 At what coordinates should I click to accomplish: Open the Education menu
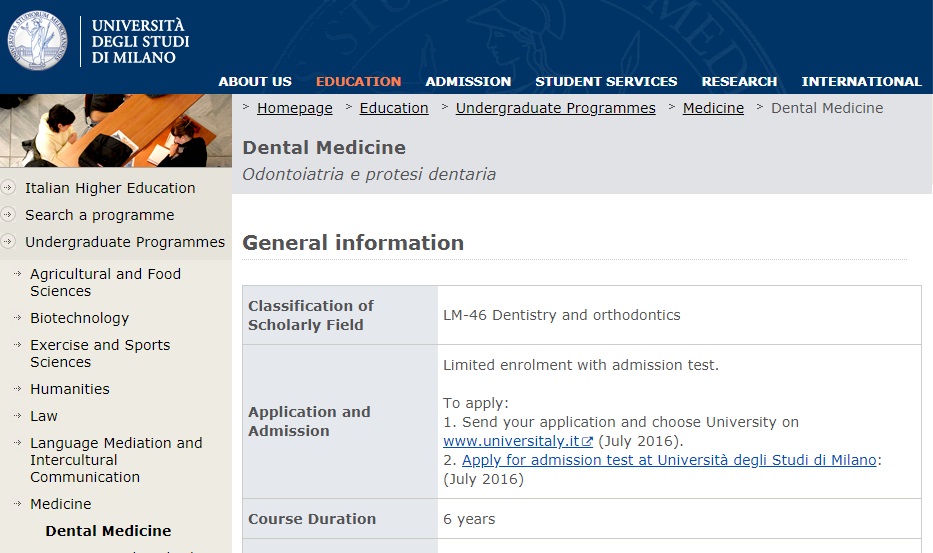[x=359, y=82]
